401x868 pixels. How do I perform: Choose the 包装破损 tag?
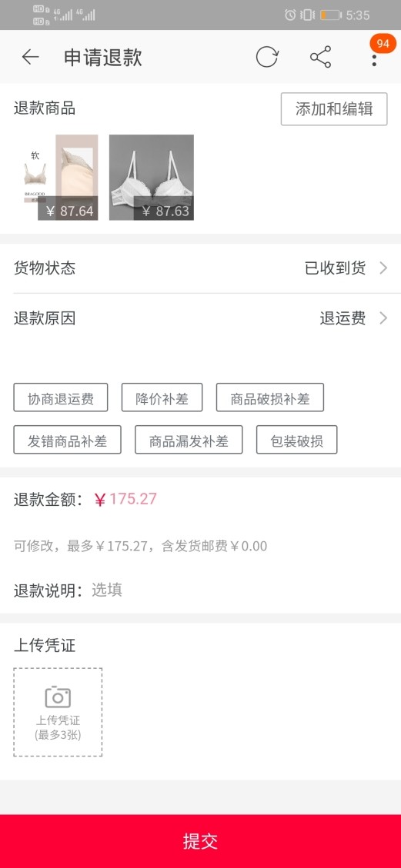[x=297, y=440]
